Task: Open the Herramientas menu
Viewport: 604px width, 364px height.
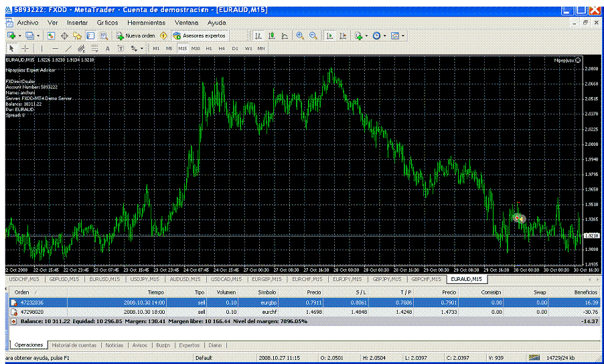Action: [146, 22]
